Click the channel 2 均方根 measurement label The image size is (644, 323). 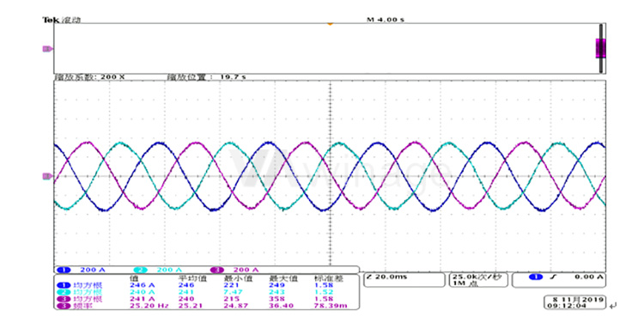coord(88,292)
